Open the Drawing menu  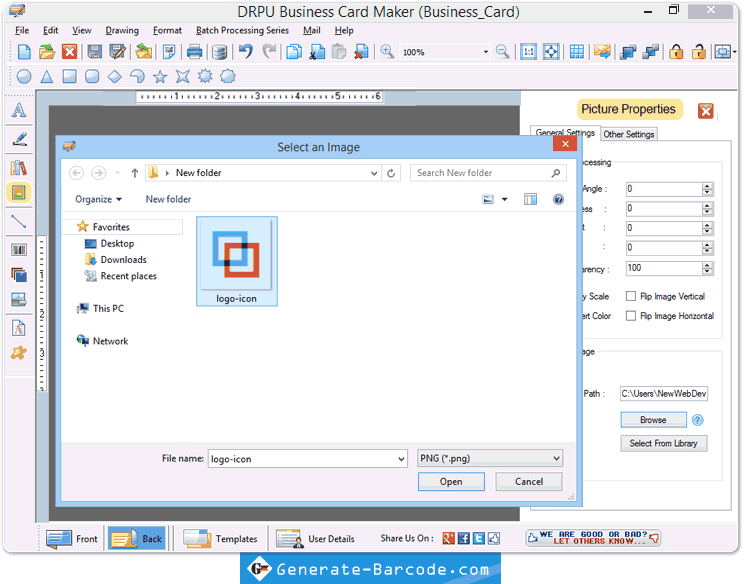coord(122,30)
